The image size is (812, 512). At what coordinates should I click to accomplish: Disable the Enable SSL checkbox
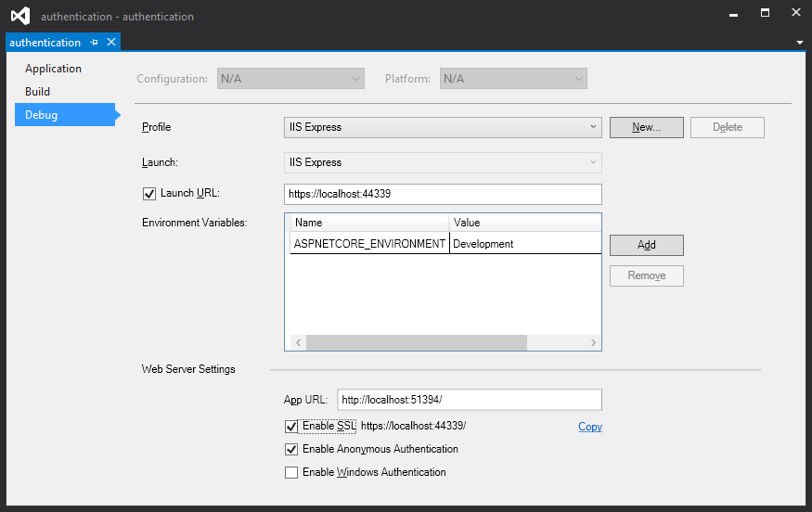(x=291, y=427)
